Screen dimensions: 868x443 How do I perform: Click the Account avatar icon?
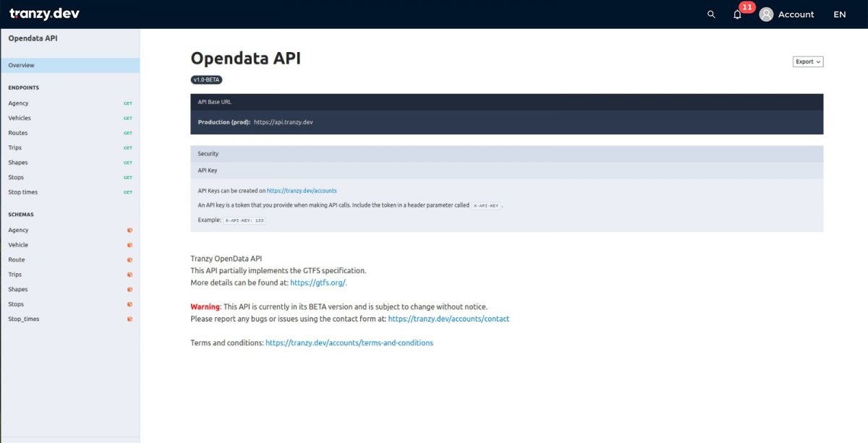point(766,14)
